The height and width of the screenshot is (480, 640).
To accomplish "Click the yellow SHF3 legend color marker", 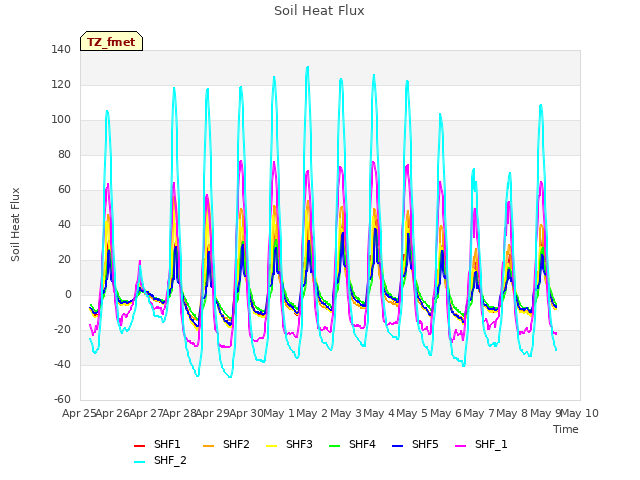I will (271, 446).
